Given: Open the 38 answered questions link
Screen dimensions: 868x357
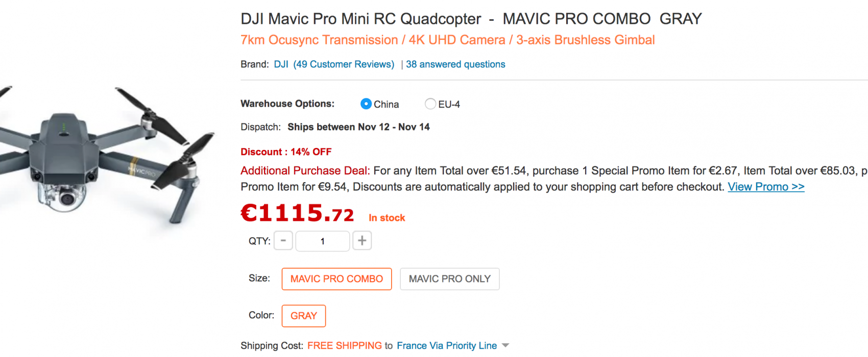Looking at the screenshot, I should [455, 64].
